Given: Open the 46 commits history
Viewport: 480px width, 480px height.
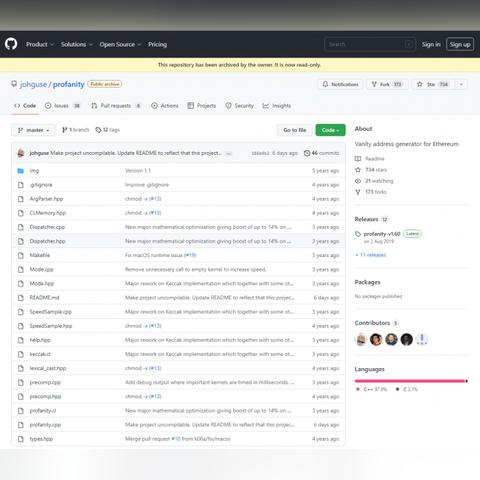Looking at the screenshot, I should point(321,153).
